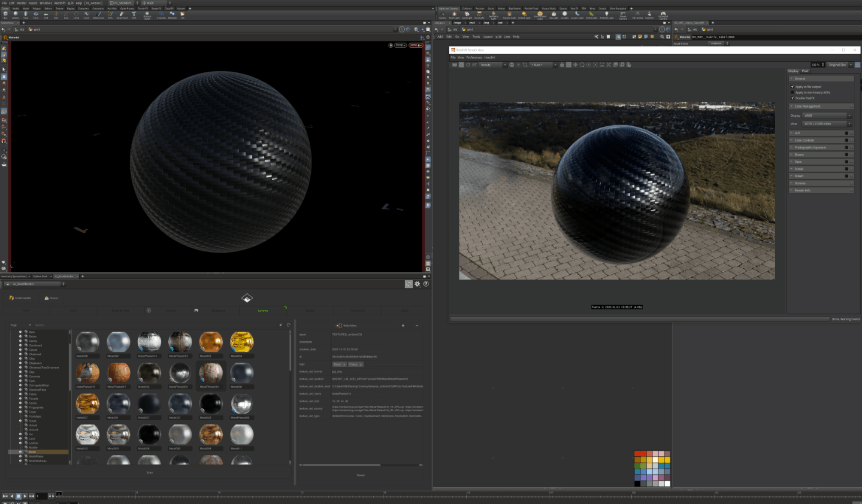Toggle the Apply to file output checkbox
Viewport: 862px width, 504px height.
793,87
